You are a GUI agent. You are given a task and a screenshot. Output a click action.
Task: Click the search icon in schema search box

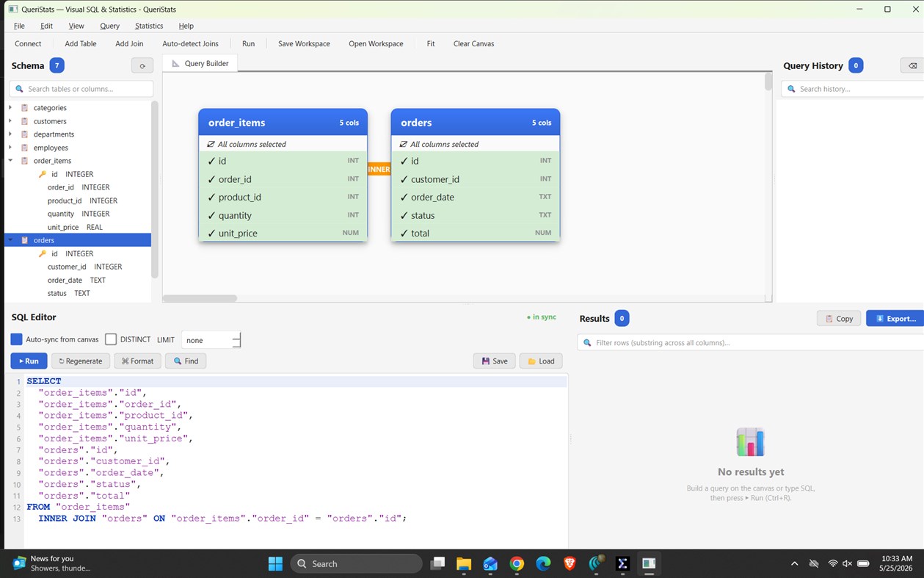18,89
